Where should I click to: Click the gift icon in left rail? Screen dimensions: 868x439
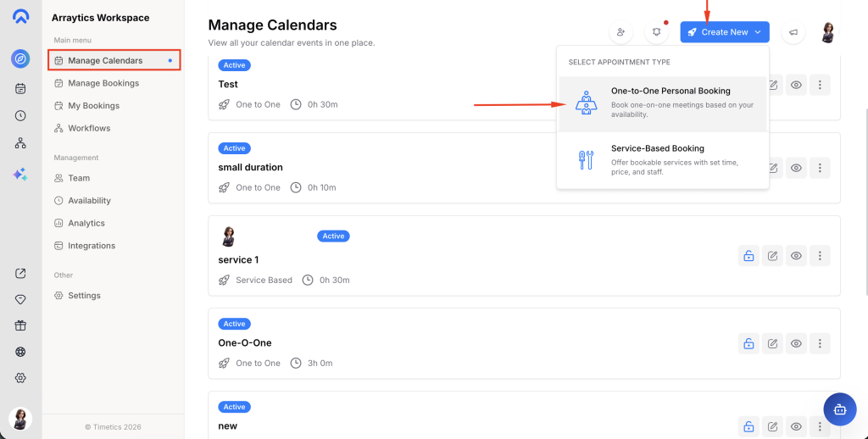tap(20, 325)
